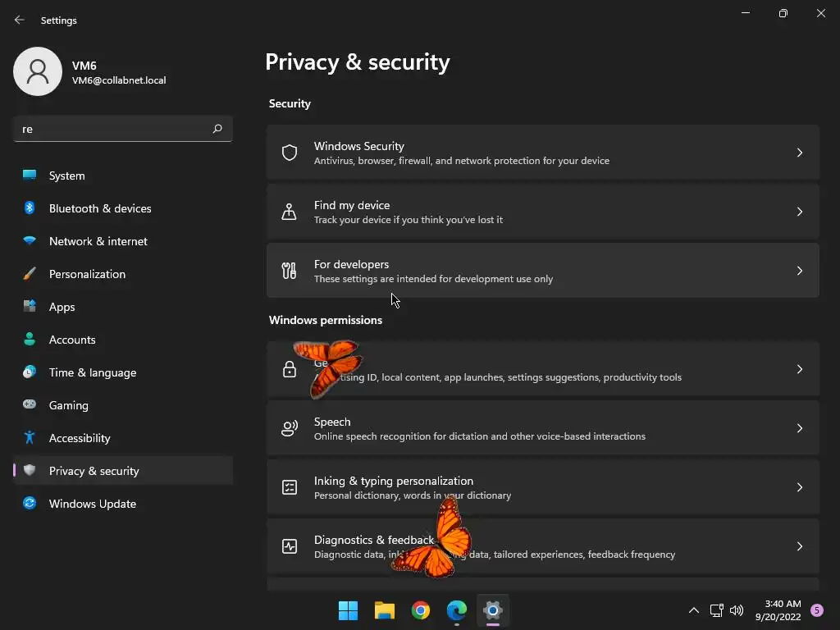Viewport: 840px width, 630px height.
Task: Open Google Chrome from the taskbar
Action: tap(421, 610)
